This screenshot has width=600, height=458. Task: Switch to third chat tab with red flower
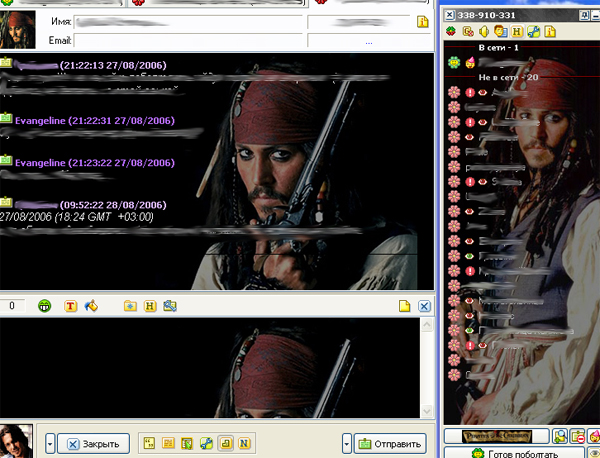click(x=371, y=3)
